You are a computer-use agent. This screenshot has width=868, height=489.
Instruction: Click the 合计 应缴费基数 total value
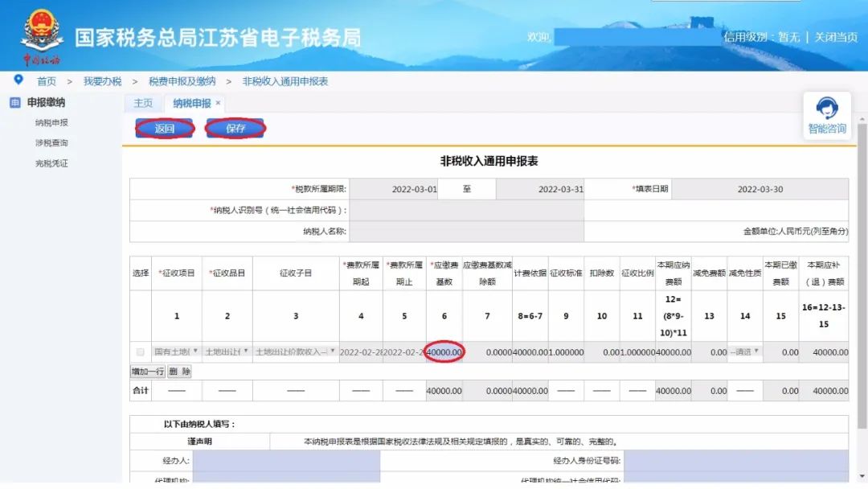pos(444,391)
